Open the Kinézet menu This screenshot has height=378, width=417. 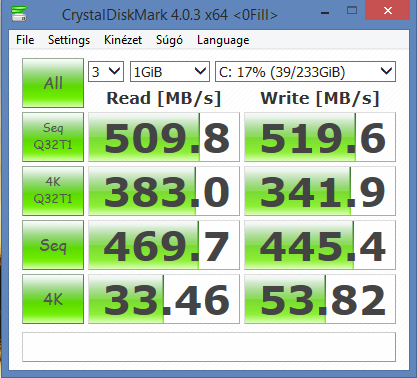[x=123, y=40]
